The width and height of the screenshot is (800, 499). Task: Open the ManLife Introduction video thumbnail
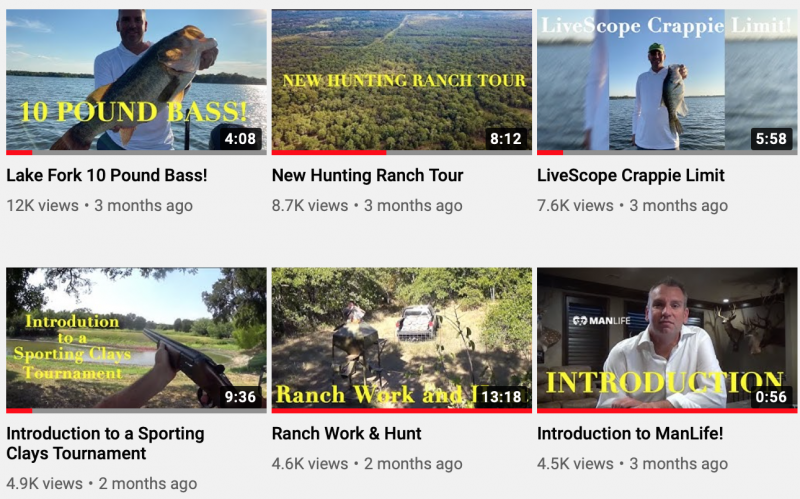pos(667,340)
